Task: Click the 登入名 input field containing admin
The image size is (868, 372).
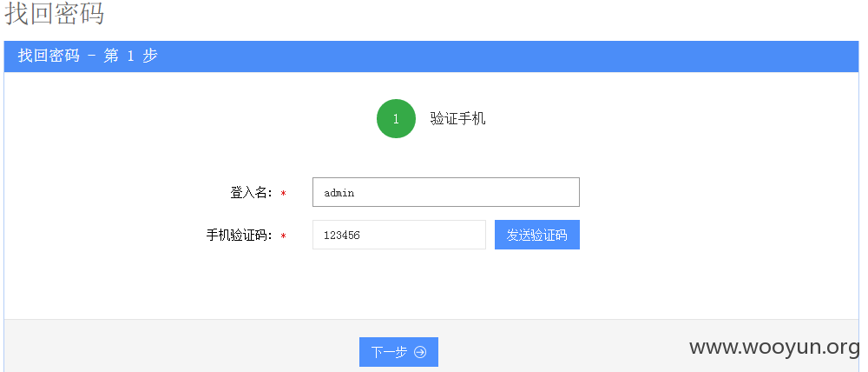Action: (445, 192)
